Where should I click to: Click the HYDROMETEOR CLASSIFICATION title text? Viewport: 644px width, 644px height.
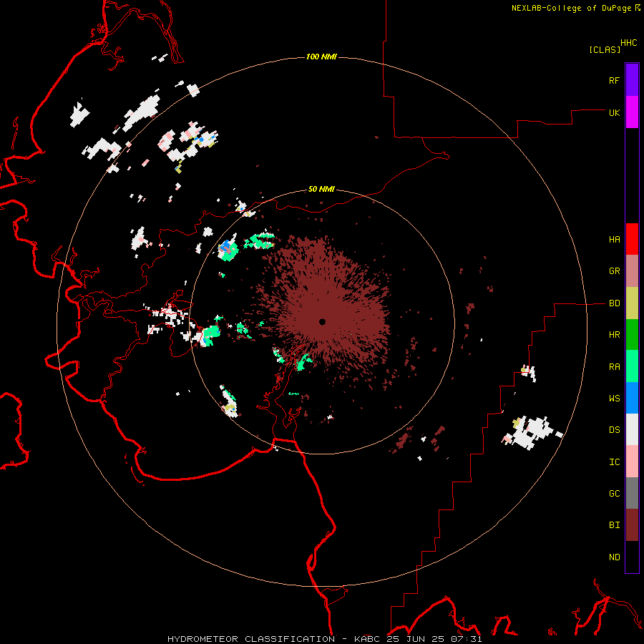pyautogui.click(x=251, y=639)
